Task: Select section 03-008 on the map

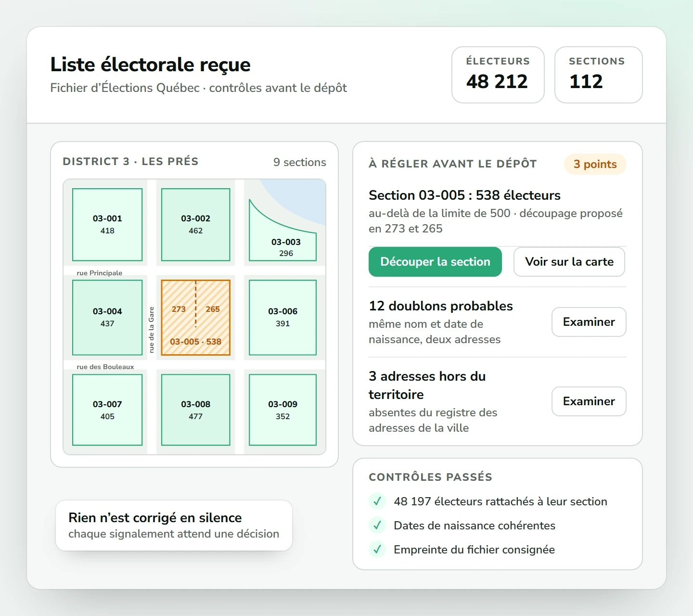Action: click(195, 410)
